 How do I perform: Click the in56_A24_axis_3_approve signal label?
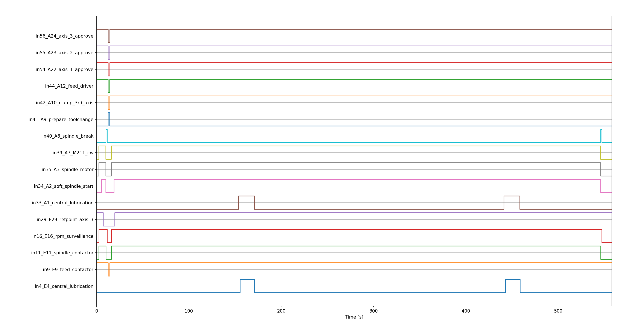64,36
